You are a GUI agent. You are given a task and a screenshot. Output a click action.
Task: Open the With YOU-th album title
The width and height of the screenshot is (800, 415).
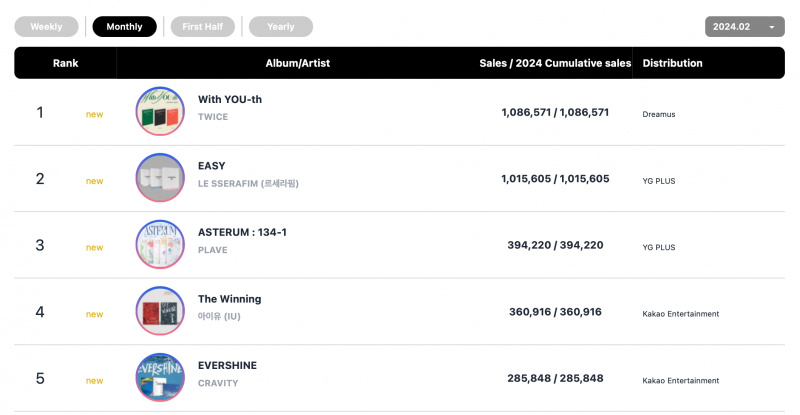tap(230, 100)
